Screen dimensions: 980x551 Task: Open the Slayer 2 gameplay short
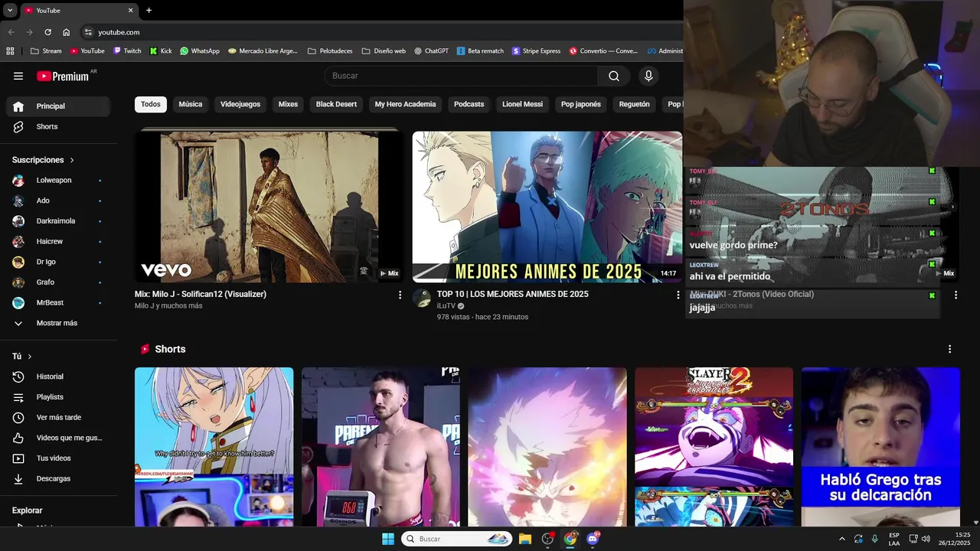click(x=714, y=447)
